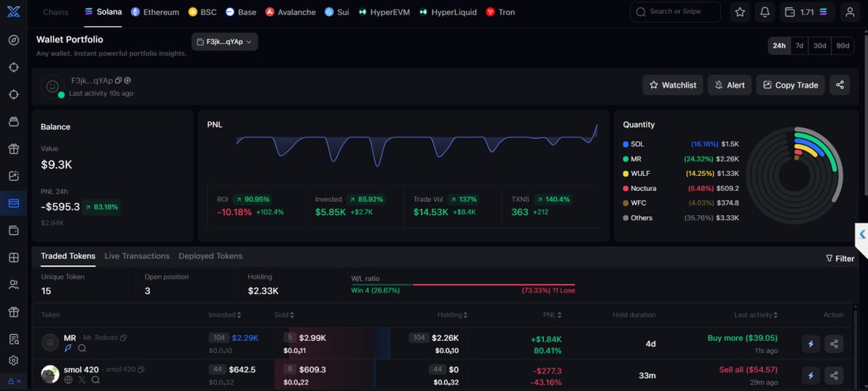Copy the smol 420 token address
The width and height of the screenshot is (868, 391).
(140, 369)
